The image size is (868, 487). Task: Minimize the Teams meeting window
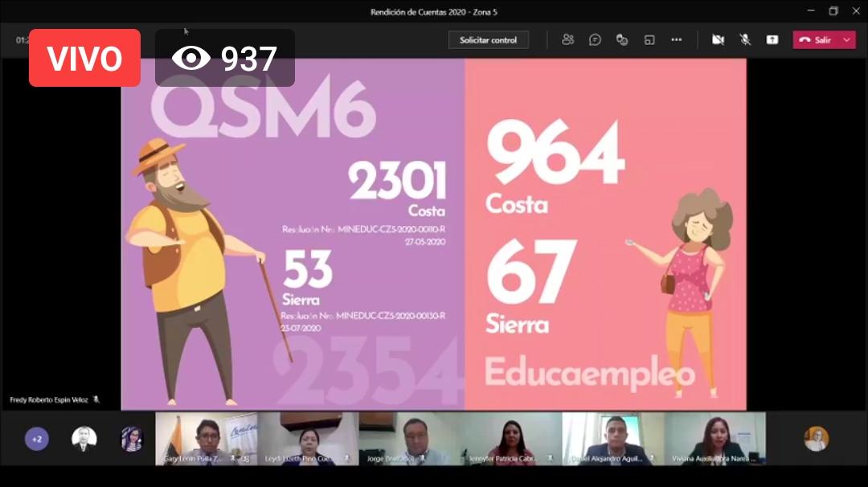coord(811,11)
